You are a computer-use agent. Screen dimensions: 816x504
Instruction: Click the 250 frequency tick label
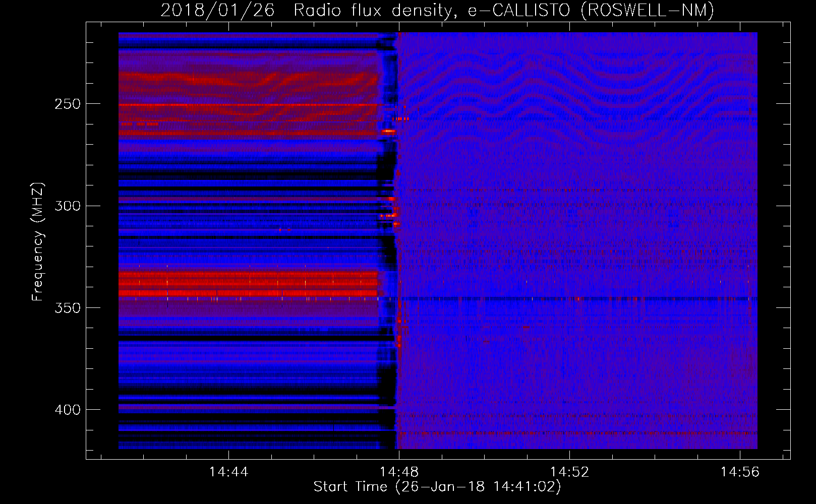[x=68, y=104]
